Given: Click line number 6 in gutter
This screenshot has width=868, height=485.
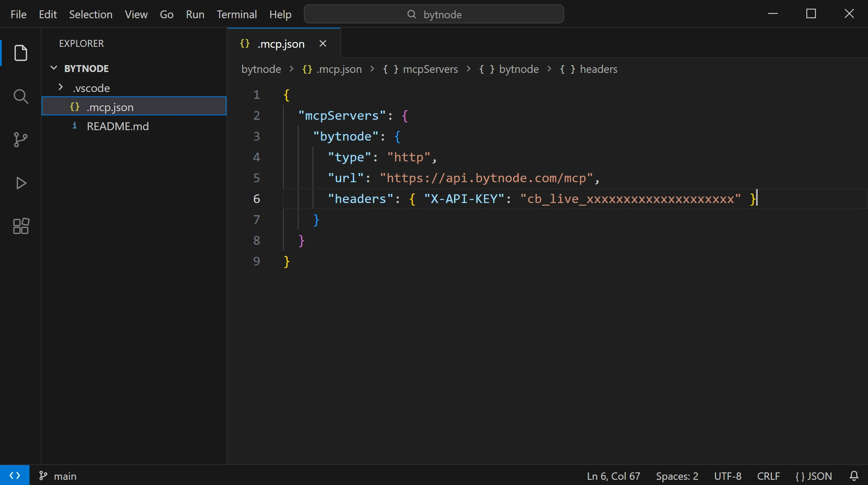Looking at the screenshot, I should click(256, 199).
